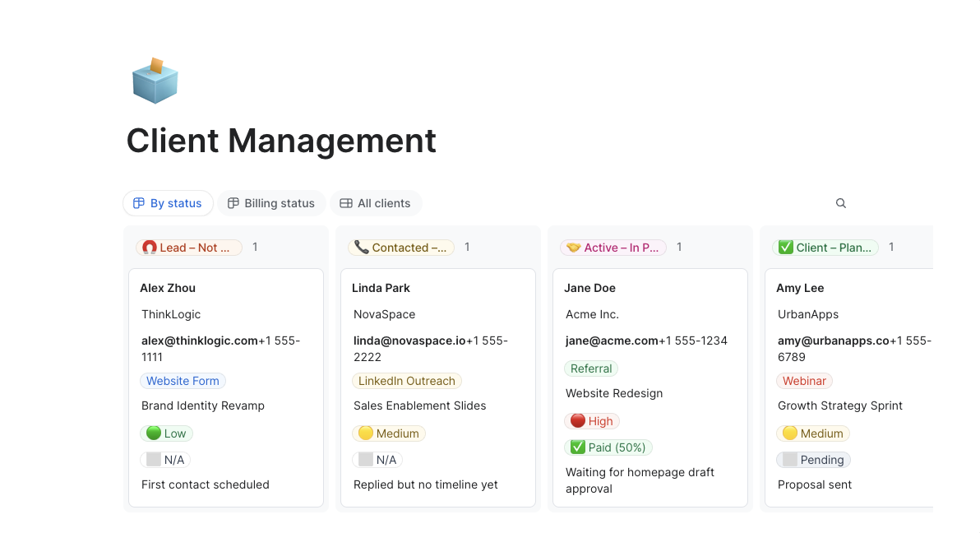Switch to the By status view
The width and height of the screenshot is (980, 533).
tap(168, 203)
